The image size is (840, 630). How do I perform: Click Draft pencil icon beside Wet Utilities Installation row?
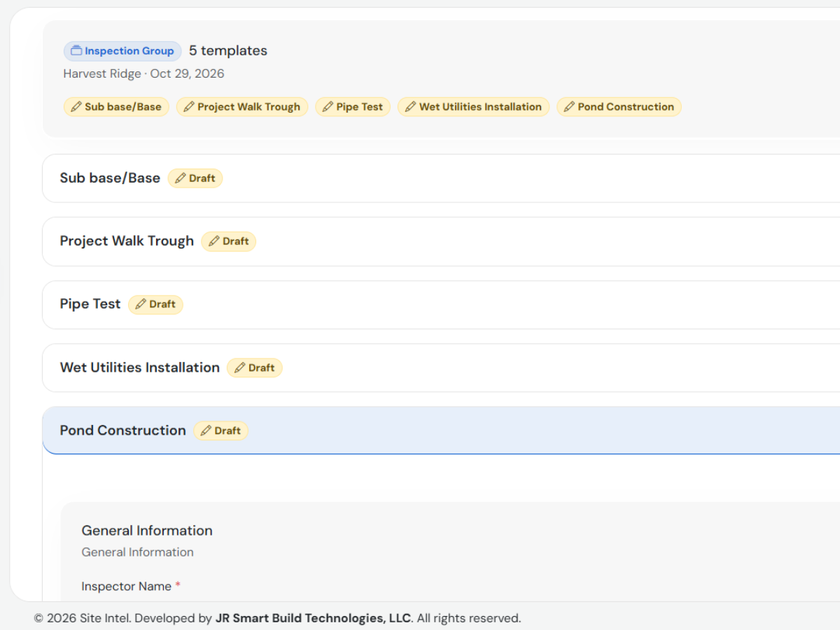[240, 368]
